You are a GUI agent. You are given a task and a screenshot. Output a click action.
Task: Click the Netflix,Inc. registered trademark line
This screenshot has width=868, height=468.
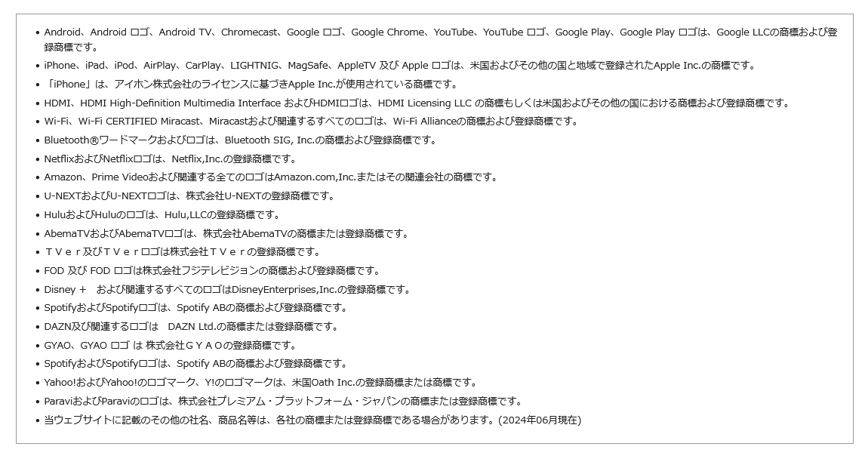point(171,159)
